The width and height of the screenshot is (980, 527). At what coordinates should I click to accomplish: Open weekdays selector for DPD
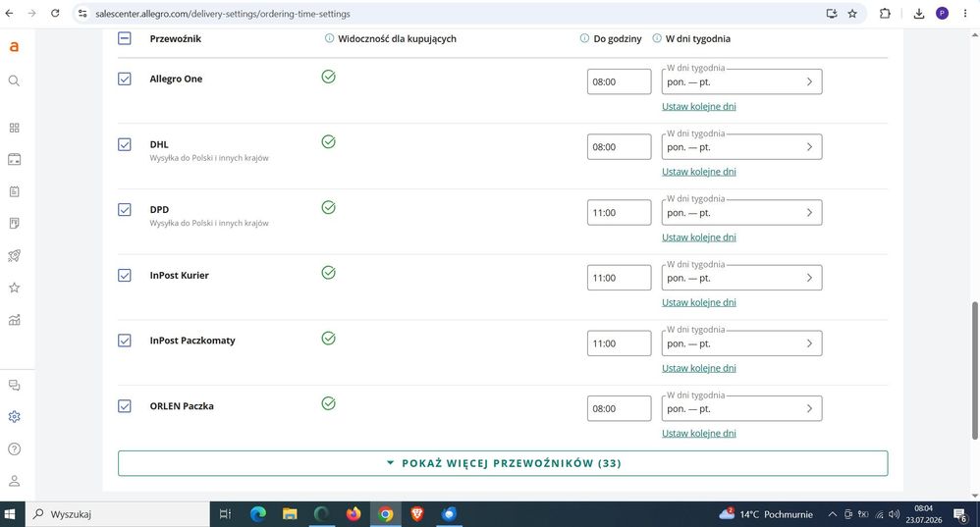point(742,213)
